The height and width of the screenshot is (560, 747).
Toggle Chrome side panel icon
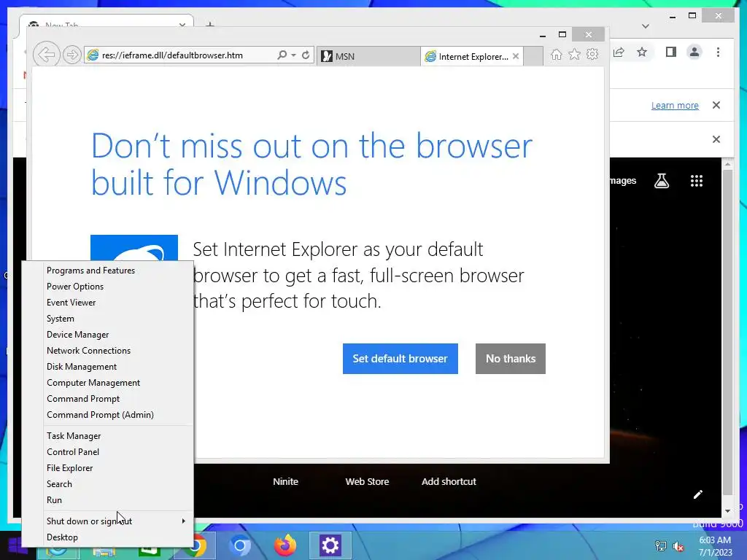[671, 52]
